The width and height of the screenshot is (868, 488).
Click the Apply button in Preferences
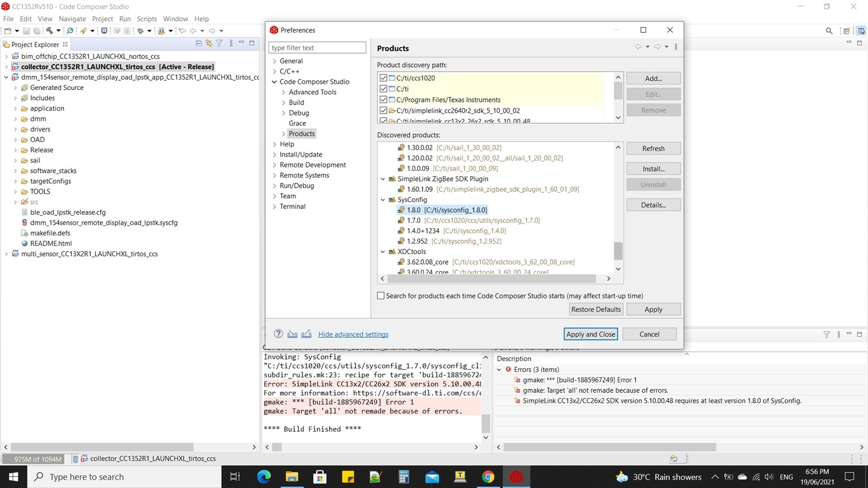click(x=653, y=309)
